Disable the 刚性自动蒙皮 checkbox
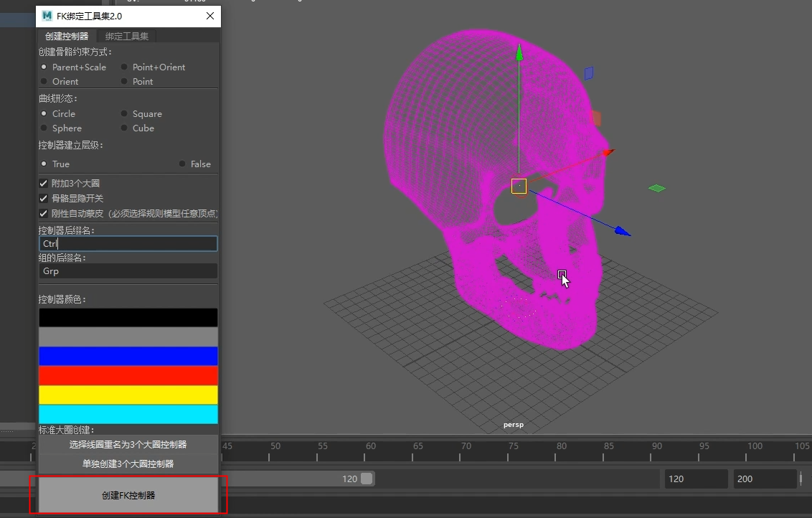812x518 pixels. coord(44,213)
